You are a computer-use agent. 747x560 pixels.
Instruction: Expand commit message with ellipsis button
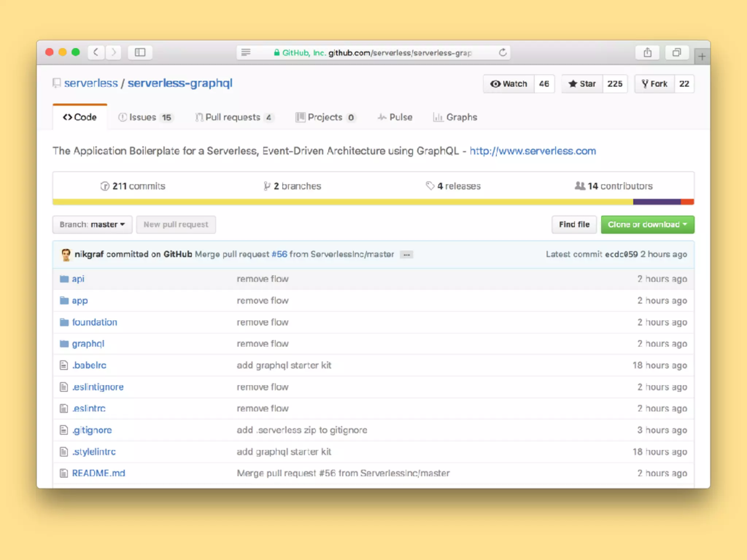406,255
